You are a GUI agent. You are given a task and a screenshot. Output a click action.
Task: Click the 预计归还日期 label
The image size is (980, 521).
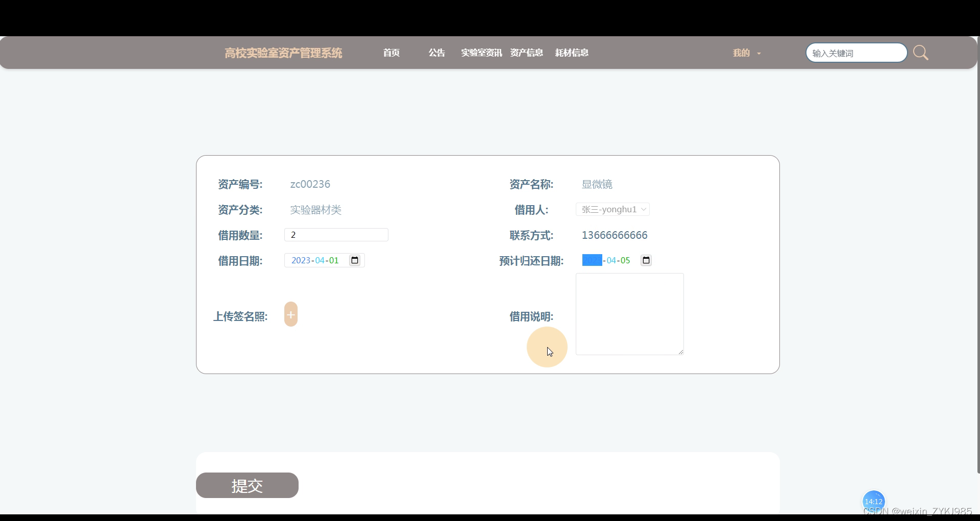pos(531,261)
